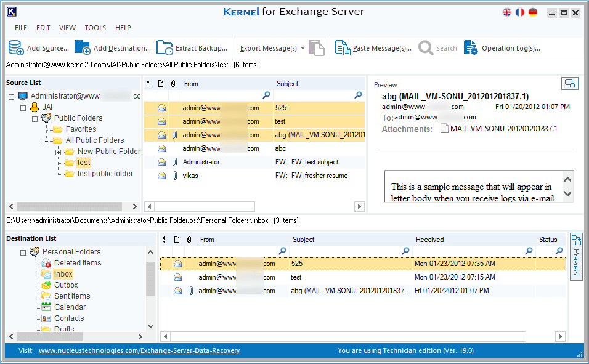Select 'FW: FW: fresher resume' message
Viewport: 589px width, 364px height.
[x=254, y=176]
